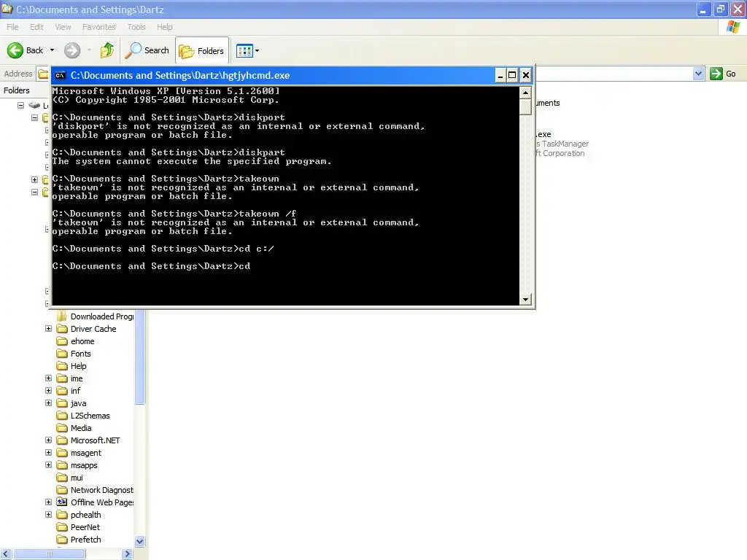Open the Search magnifier button

pos(147,50)
